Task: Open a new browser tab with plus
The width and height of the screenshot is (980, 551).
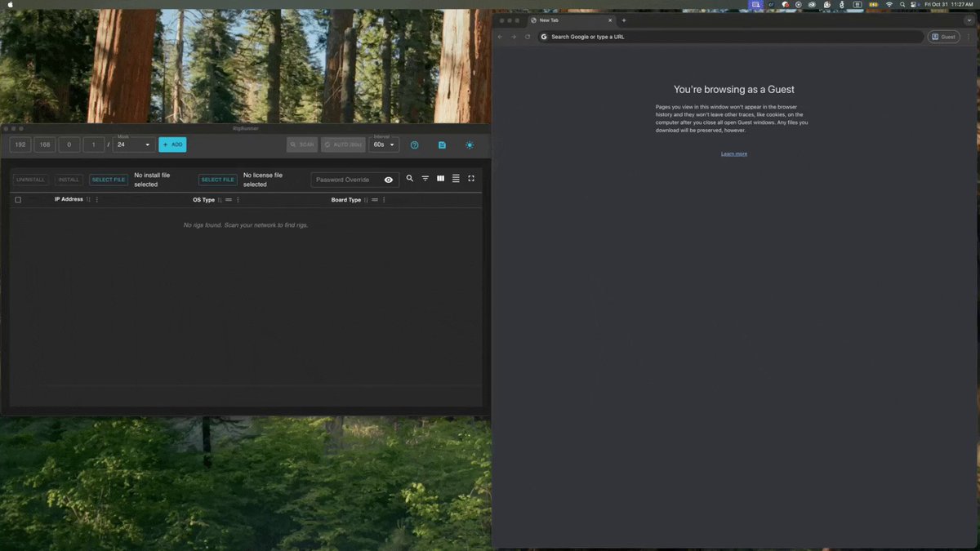Action: click(x=624, y=20)
